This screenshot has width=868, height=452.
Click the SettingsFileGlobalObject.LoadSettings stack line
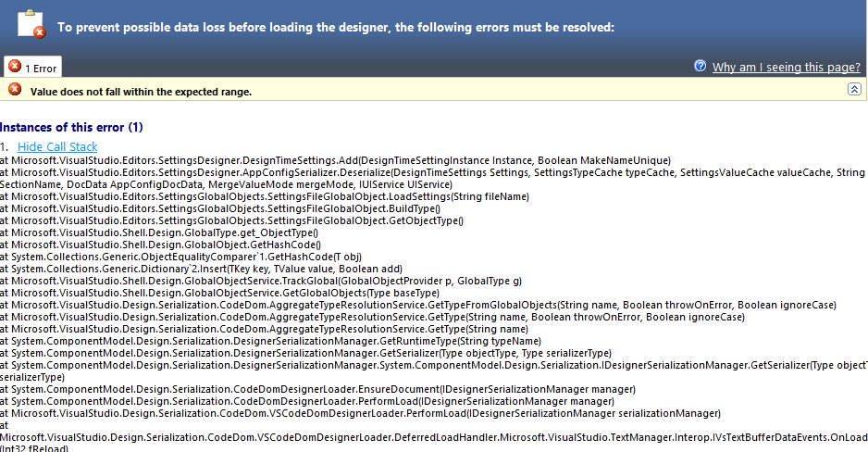coord(265,196)
